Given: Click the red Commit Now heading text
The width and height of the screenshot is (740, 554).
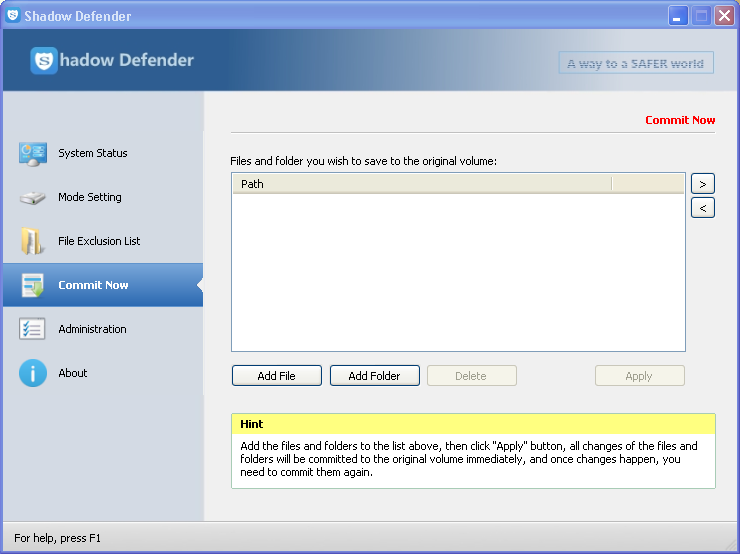Looking at the screenshot, I should pos(680,120).
